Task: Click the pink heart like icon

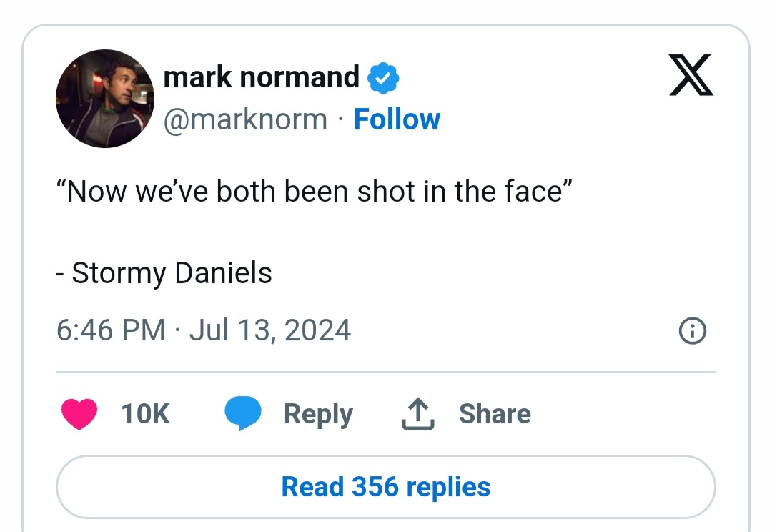Action: point(79,414)
